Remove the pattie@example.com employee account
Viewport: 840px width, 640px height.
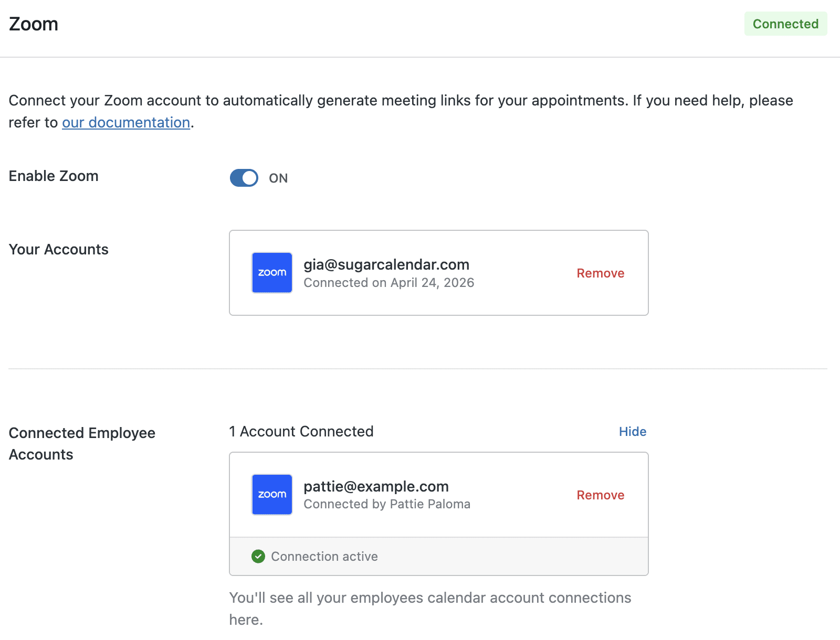pyautogui.click(x=600, y=495)
